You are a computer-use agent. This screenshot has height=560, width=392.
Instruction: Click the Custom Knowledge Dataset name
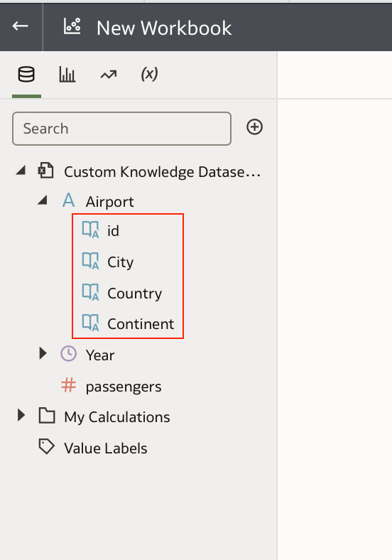point(163,172)
